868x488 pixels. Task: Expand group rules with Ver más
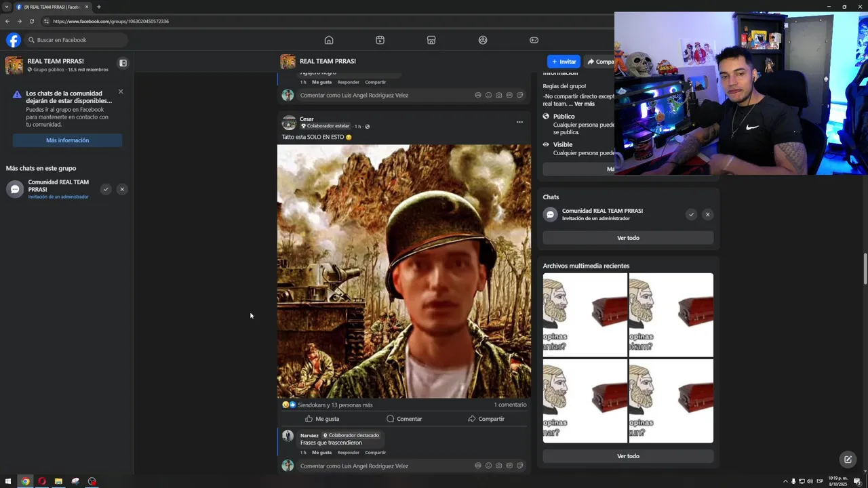point(584,104)
